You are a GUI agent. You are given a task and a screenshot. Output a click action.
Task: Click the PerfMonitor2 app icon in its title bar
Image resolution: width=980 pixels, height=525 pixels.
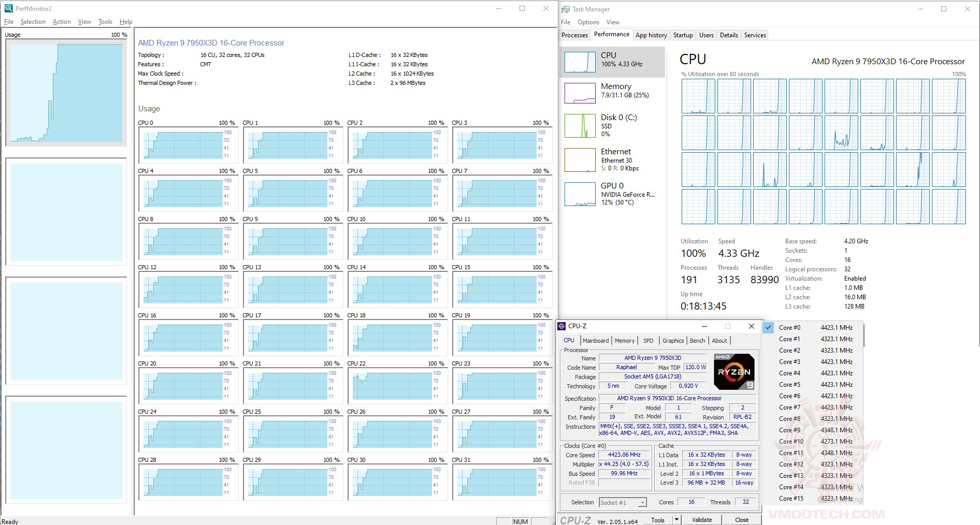click(8, 8)
